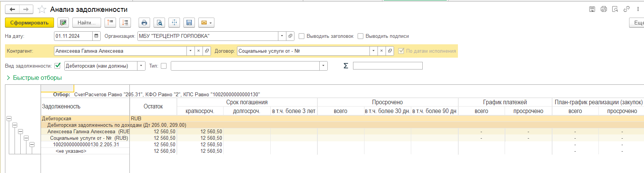
Task: Click the Контрагент input field
Action: pyautogui.click(x=120, y=51)
